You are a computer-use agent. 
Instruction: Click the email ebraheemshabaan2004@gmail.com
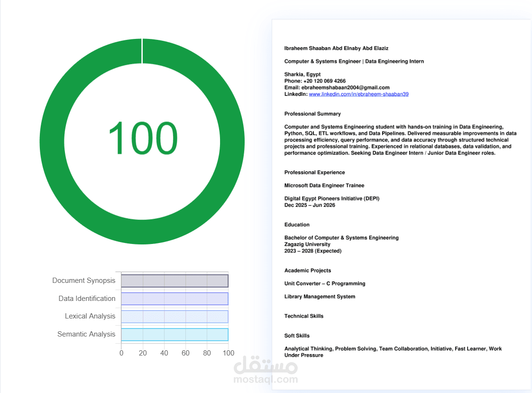(345, 88)
